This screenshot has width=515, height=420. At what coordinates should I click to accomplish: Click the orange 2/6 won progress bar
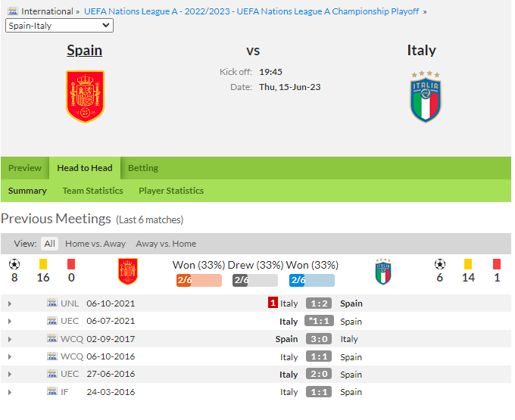[199, 280]
